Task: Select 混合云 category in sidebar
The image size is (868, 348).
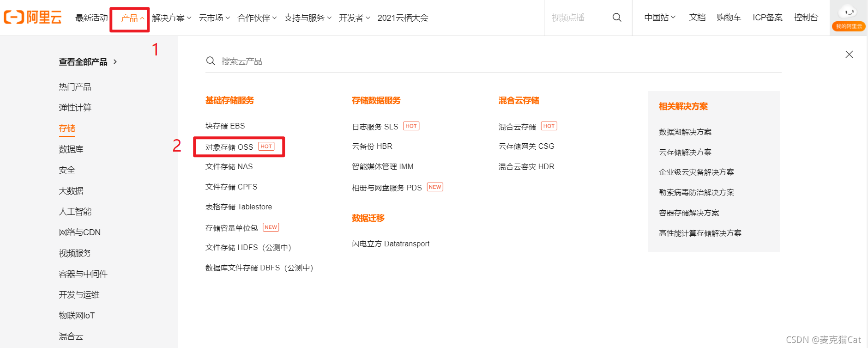Action: coord(71,336)
